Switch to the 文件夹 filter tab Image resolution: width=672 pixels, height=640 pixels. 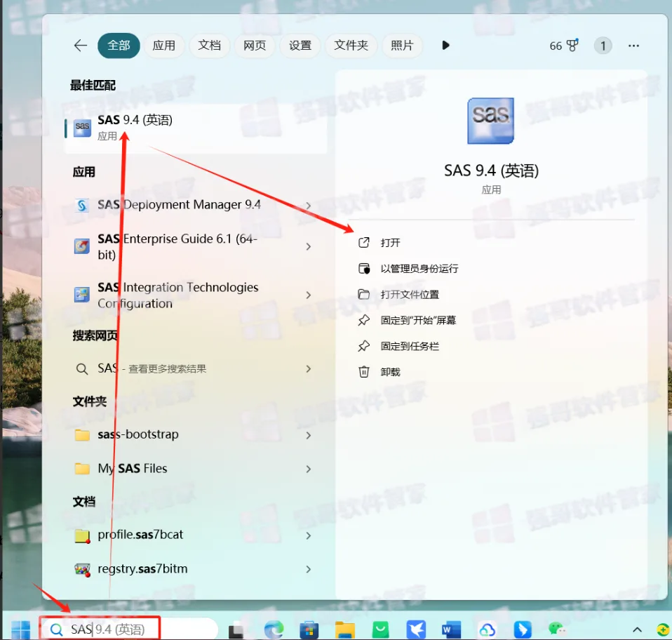(x=351, y=46)
